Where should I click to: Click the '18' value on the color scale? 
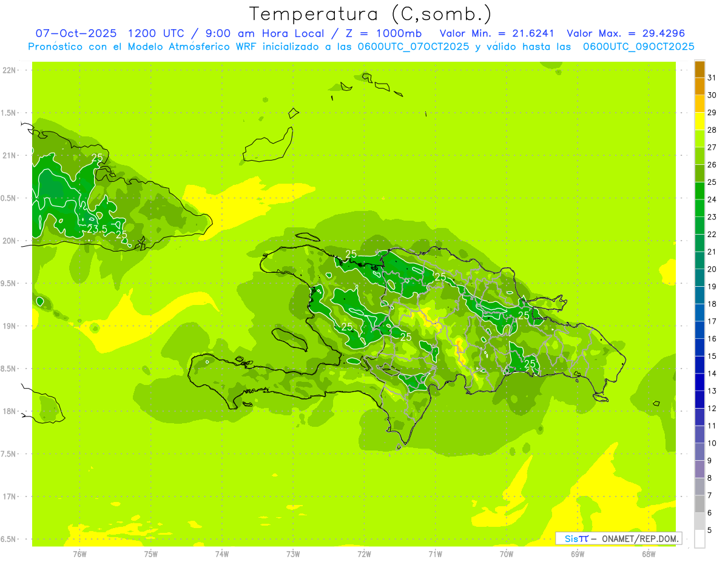(x=712, y=304)
